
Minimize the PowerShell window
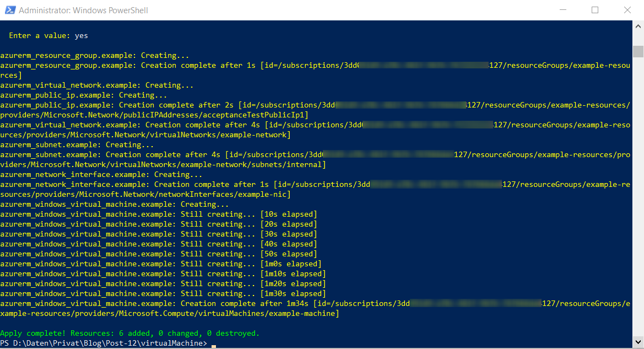click(563, 10)
